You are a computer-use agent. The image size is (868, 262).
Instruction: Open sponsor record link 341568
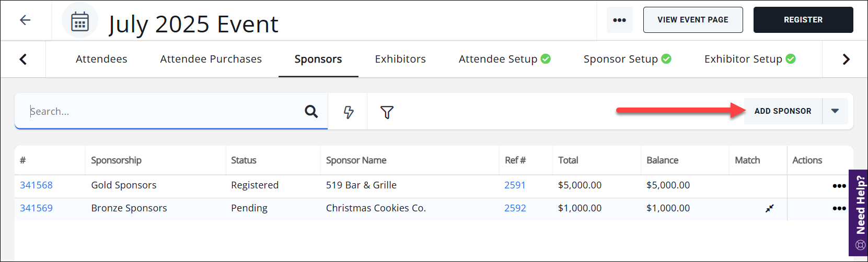click(x=36, y=185)
